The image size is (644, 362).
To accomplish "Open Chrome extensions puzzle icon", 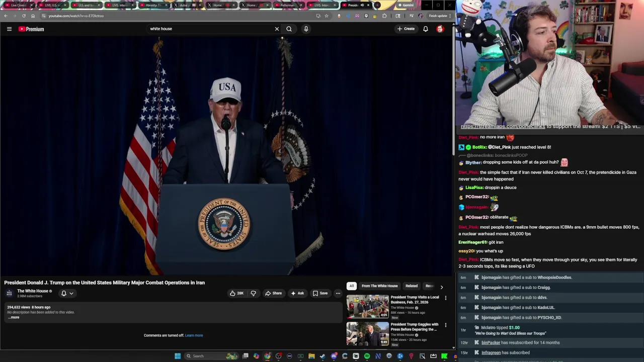I will point(384,16).
